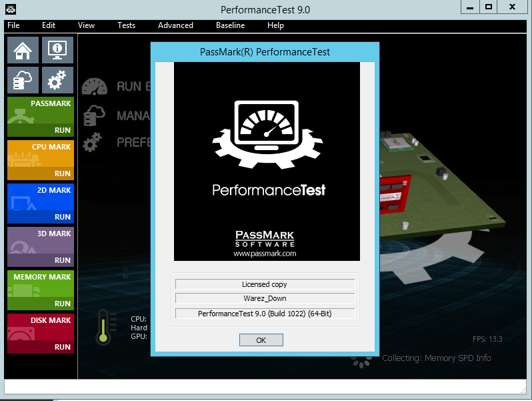Click the 'Licensed copy' field

tap(265, 284)
